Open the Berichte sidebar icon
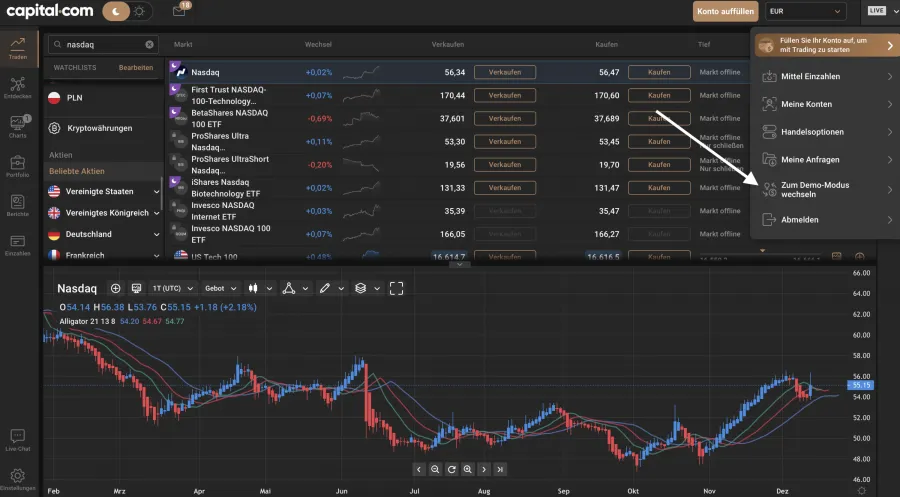This screenshot has width=900, height=497. (17, 205)
